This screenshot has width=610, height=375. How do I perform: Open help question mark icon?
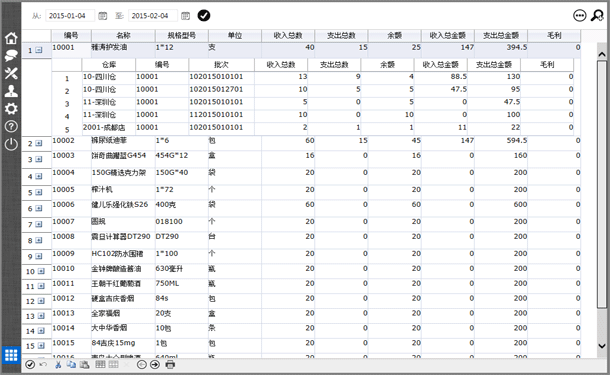[x=11, y=126]
